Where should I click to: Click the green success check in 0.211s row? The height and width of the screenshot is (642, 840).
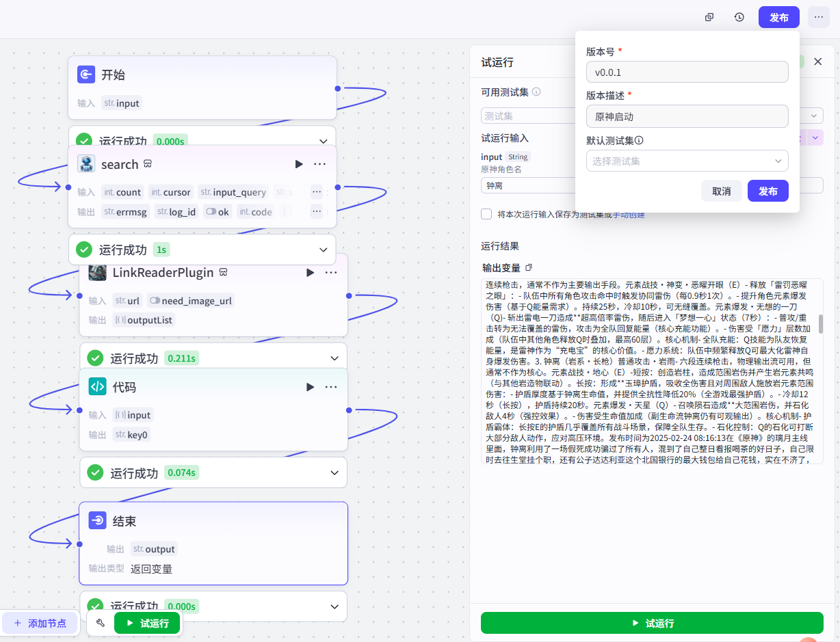(x=95, y=358)
